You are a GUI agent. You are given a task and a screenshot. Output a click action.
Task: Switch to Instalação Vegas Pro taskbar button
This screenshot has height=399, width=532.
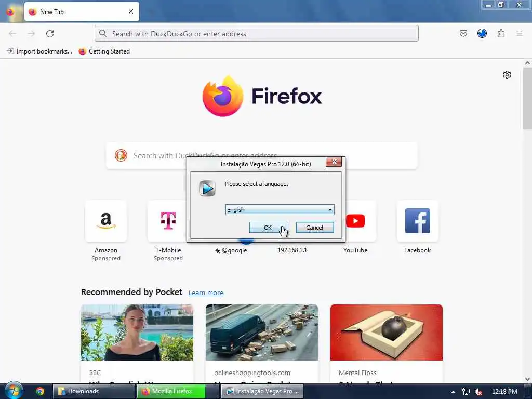tap(262, 391)
